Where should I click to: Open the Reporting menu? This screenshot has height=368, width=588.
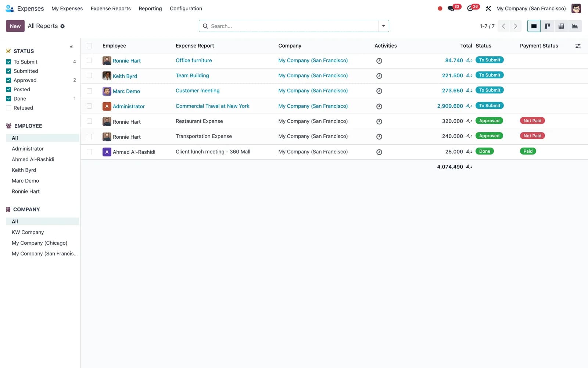(x=150, y=8)
